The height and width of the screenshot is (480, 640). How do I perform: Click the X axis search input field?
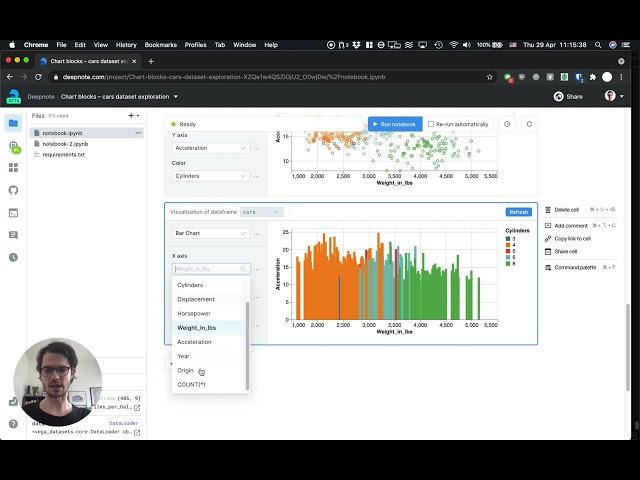211,269
